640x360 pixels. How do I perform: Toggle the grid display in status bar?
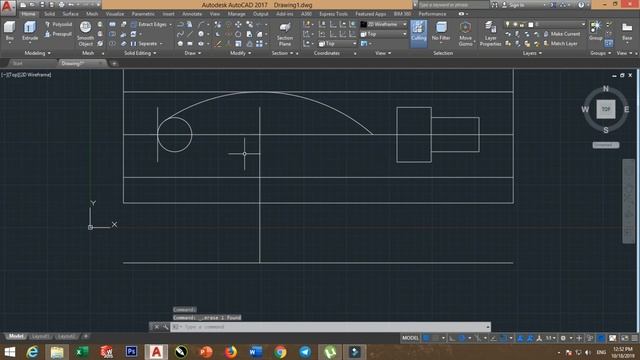click(x=427, y=338)
